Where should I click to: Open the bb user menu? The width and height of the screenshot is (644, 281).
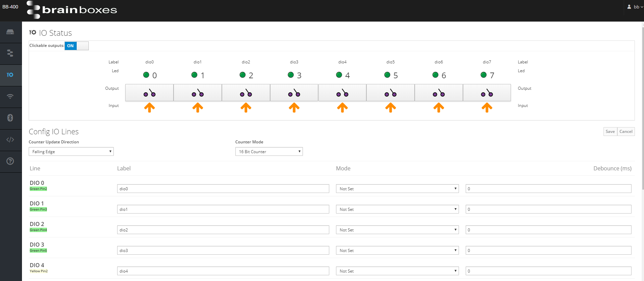[x=635, y=7]
